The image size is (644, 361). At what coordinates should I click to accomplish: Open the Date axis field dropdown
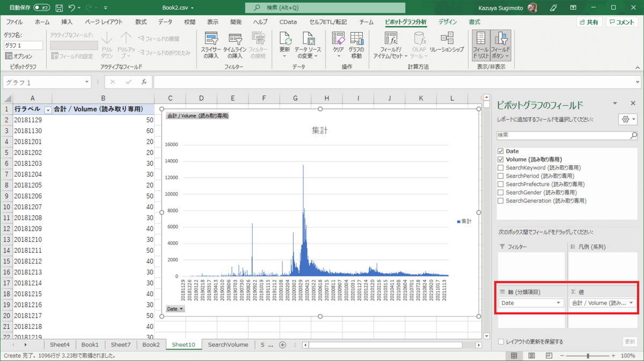click(559, 303)
